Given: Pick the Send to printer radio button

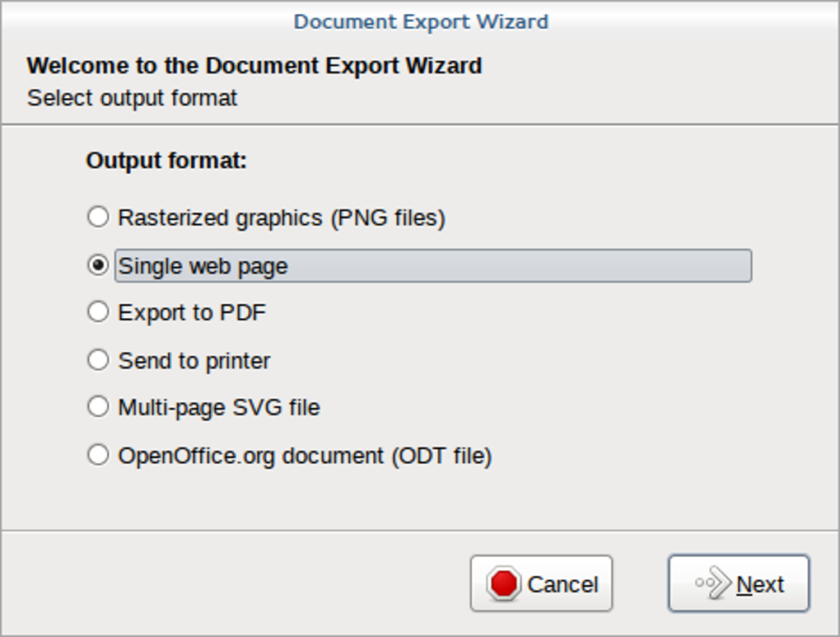Looking at the screenshot, I should click(x=98, y=360).
